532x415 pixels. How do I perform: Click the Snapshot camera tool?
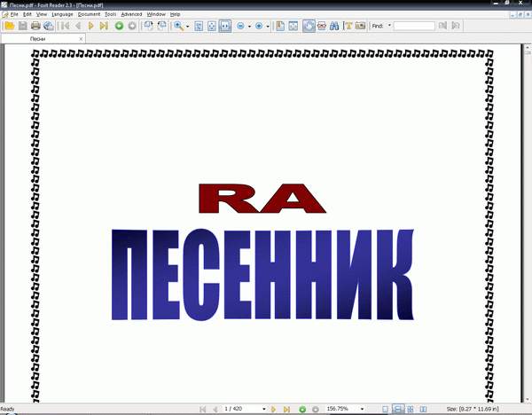pyautogui.click(x=360, y=27)
